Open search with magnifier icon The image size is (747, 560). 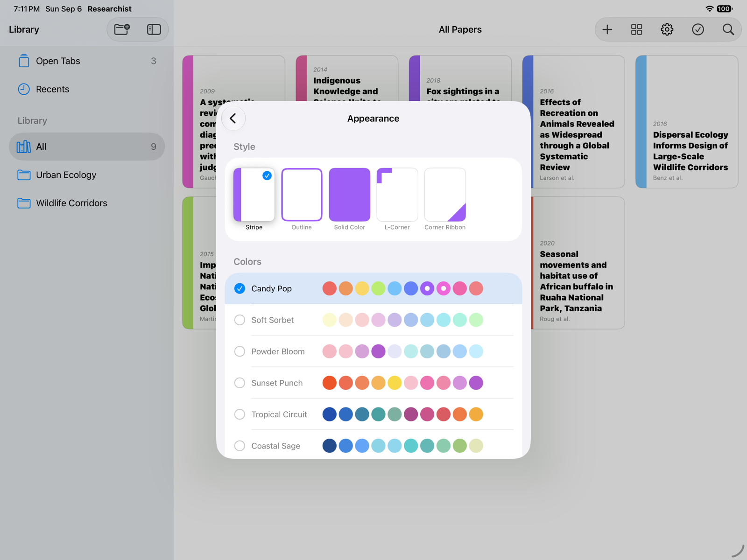pyautogui.click(x=728, y=29)
